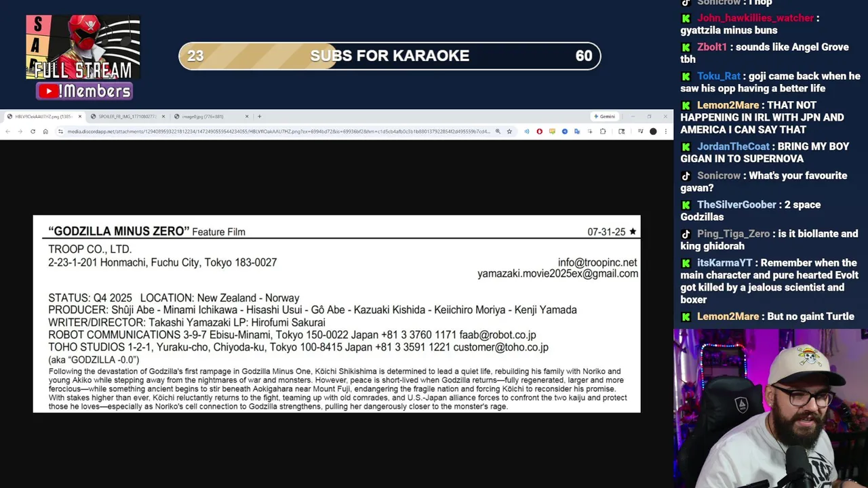Click the TOHO STUDIOS line
Image resolution: width=868 pixels, height=488 pixels.
coord(298,347)
